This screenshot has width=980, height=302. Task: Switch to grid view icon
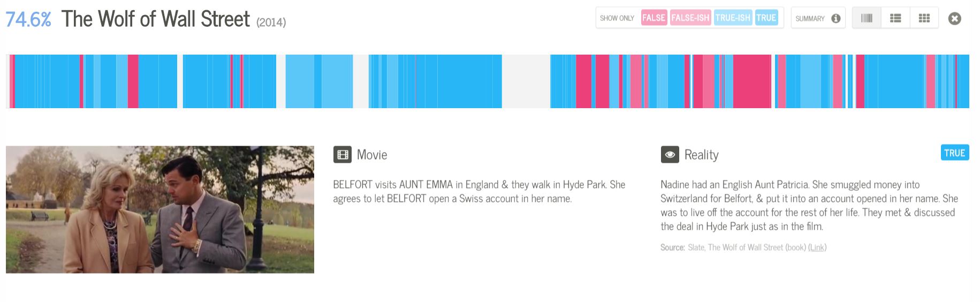pyautogui.click(x=924, y=18)
